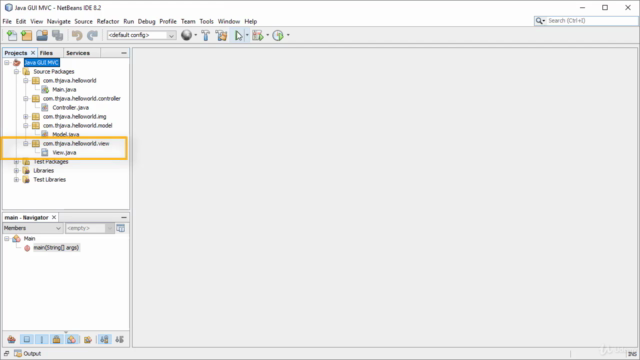Open the Run Project dropdown arrow
The width and height of the screenshot is (640, 360).
(x=247, y=35)
